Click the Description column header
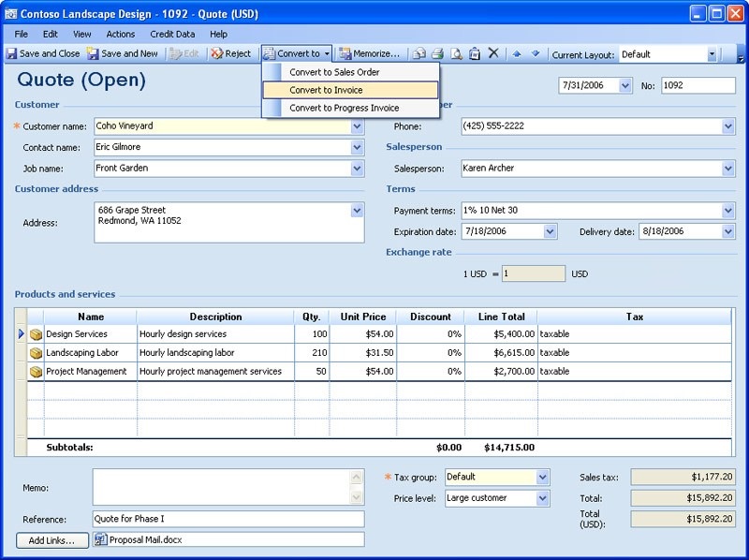The width and height of the screenshot is (749, 560). click(x=215, y=317)
